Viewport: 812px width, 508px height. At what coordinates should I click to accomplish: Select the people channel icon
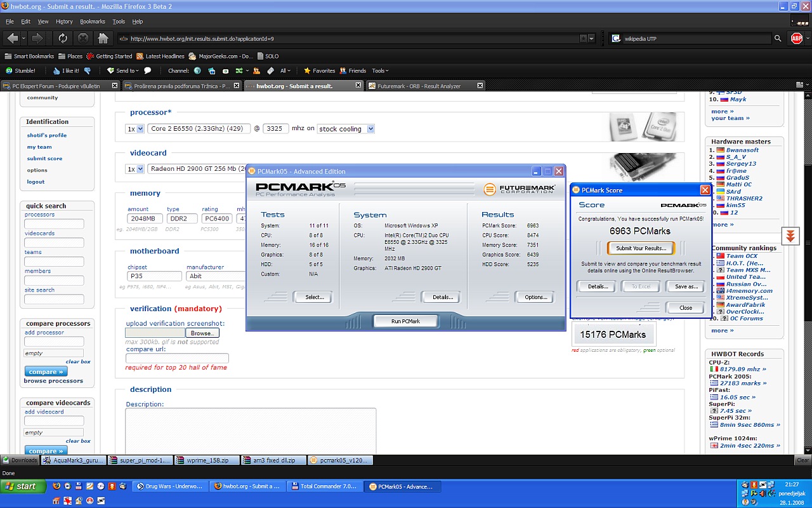click(256, 70)
